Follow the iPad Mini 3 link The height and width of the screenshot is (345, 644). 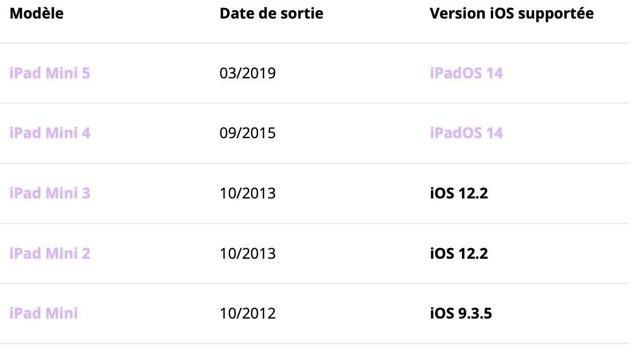[50, 193]
